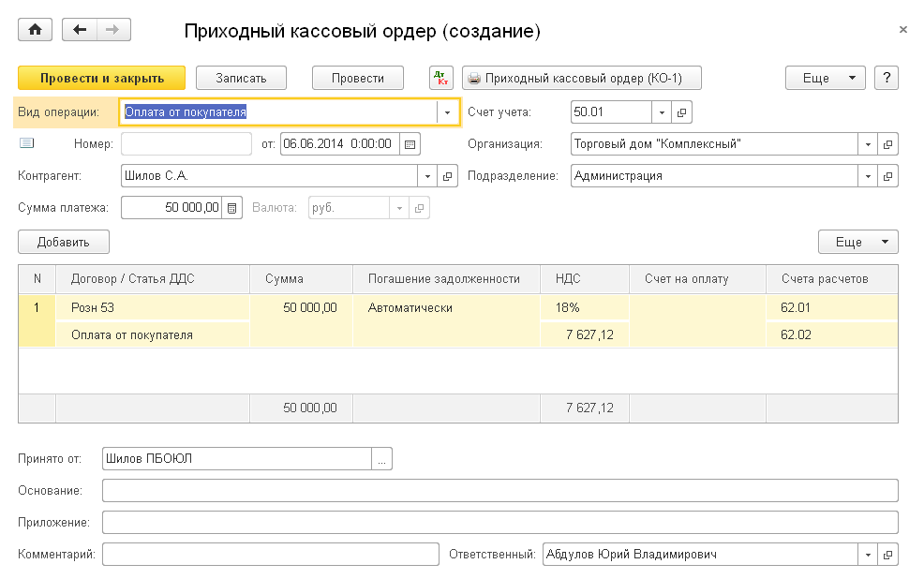This screenshot has width=924, height=579.
Task: Click Записать button
Action: [x=241, y=78]
